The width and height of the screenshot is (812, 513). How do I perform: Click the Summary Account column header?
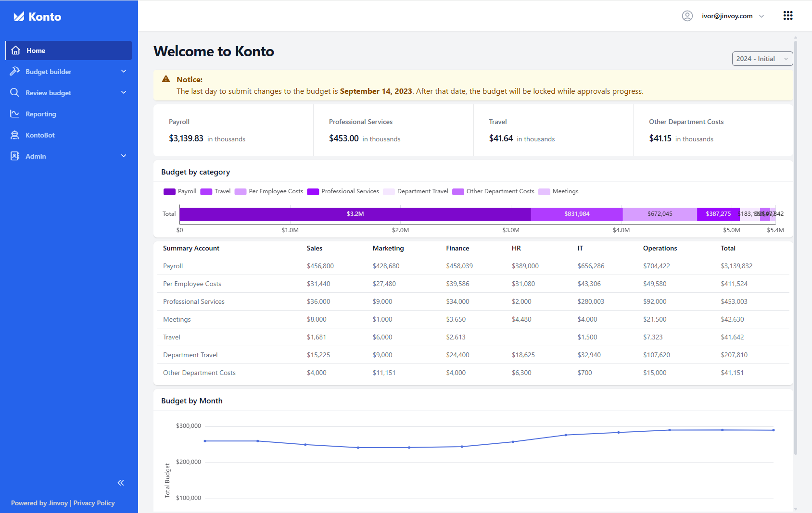[191, 248]
